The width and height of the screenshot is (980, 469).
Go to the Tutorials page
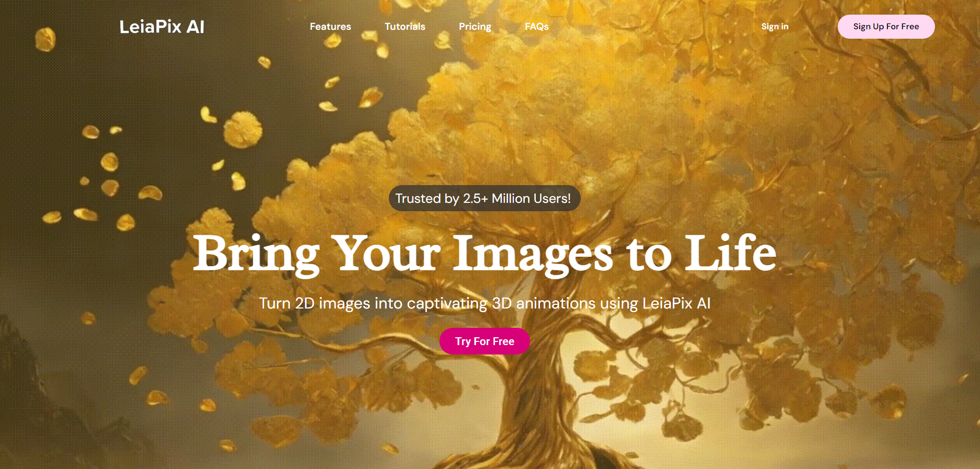405,27
